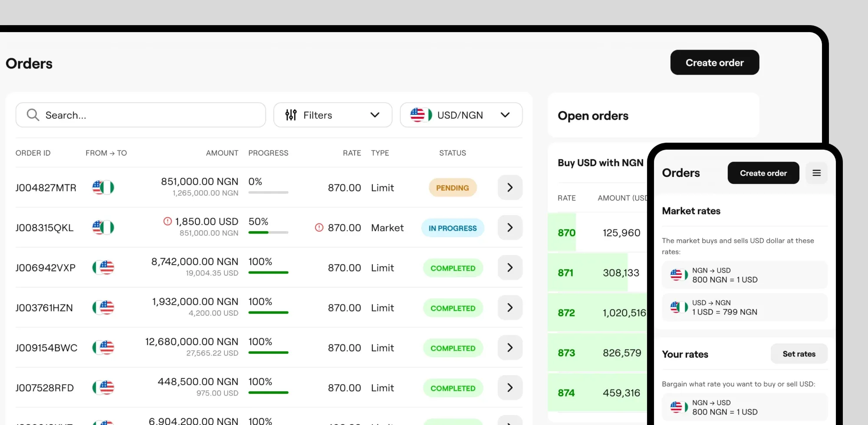Sort by PROGRESS column header

click(268, 153)
